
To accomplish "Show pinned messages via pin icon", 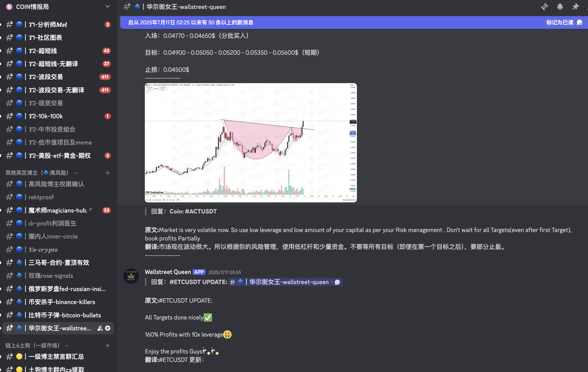I will point(575,7).
